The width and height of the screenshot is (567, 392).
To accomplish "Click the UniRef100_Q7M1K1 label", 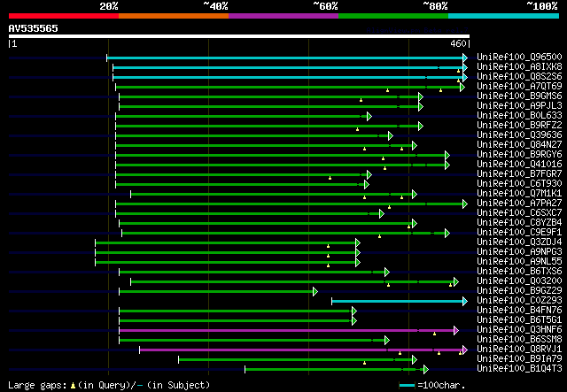I will (x=519, y=194).
